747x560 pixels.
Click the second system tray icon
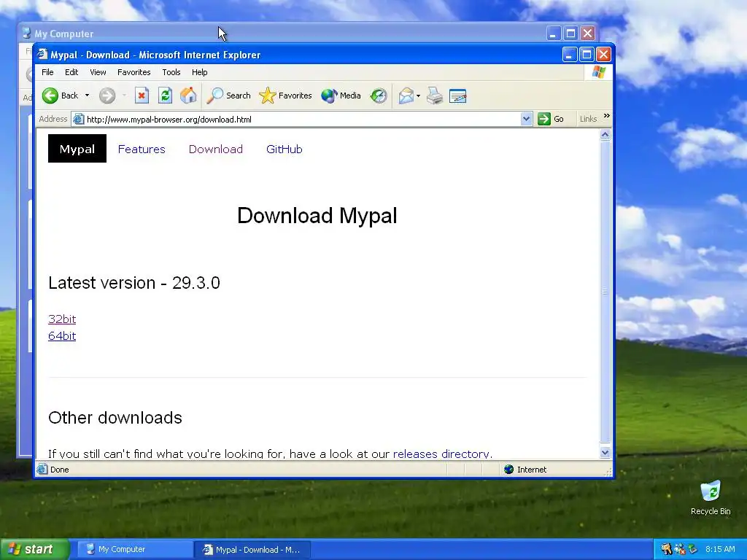tap(680, 549)
